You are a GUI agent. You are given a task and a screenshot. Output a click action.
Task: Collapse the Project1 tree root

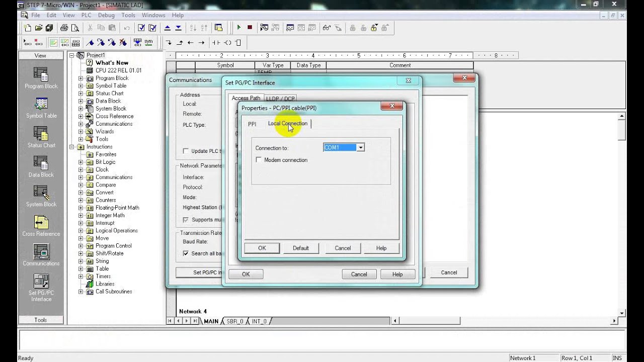coord(72,55)
